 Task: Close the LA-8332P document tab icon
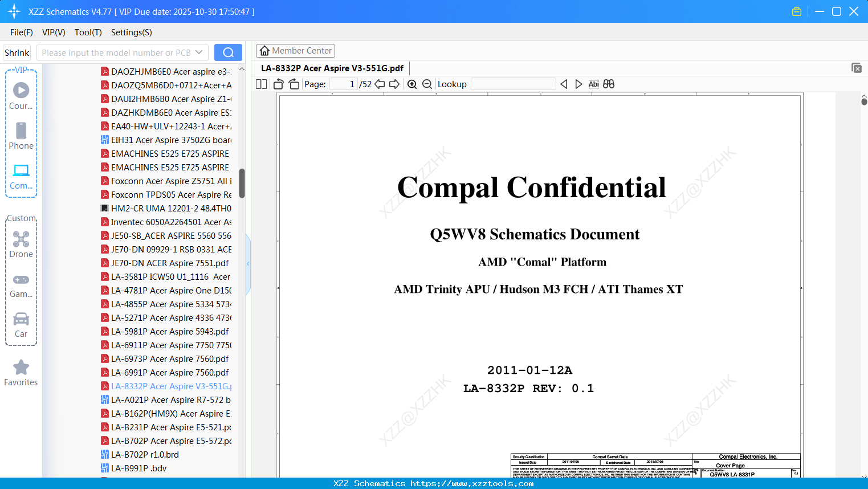point(857,68)
